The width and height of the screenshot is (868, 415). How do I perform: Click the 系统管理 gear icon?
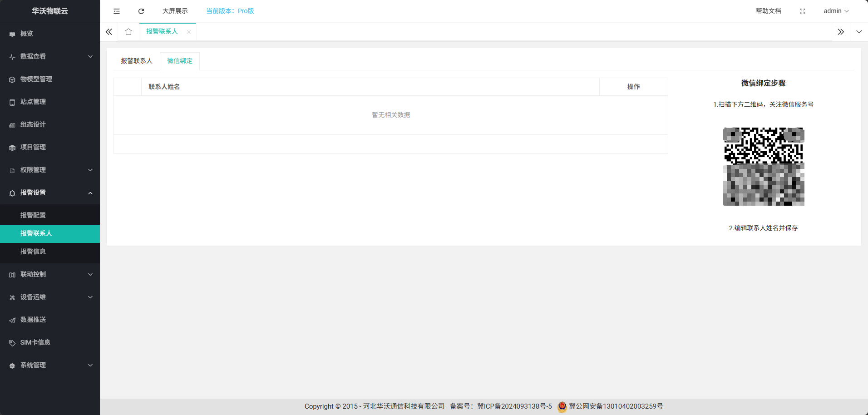[x=12, y=366]
